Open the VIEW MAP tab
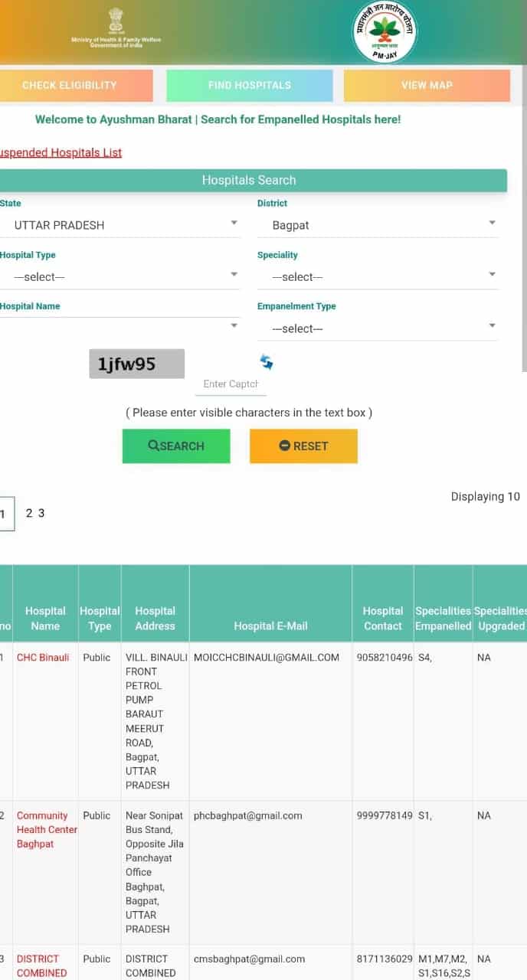The image size is (527, 980). [427, 85]
